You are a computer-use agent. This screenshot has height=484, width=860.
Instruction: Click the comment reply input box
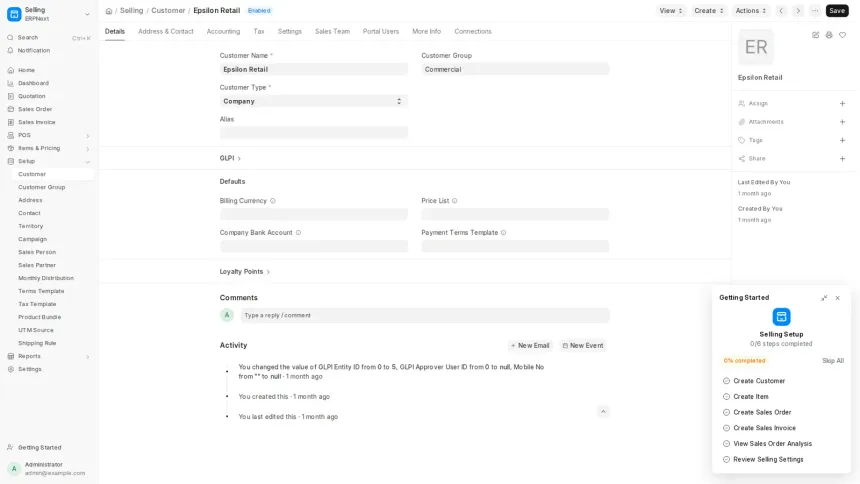425,316
